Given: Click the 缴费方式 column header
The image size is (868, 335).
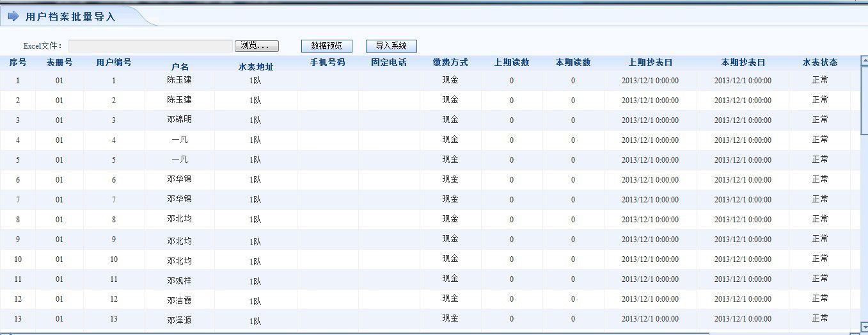Looking at the screenshot, I should pos(450,63).
